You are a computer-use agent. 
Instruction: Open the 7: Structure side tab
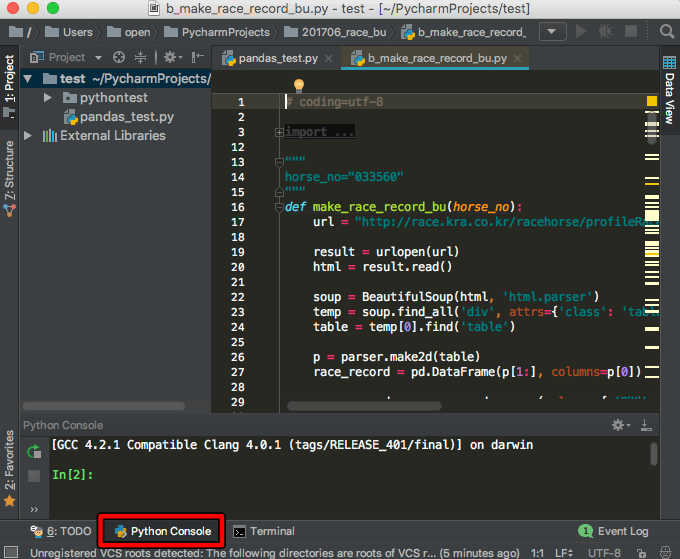(9, 178)
